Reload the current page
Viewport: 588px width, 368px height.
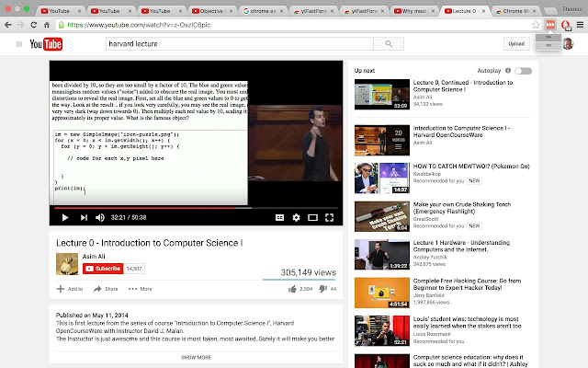[34, 25]
